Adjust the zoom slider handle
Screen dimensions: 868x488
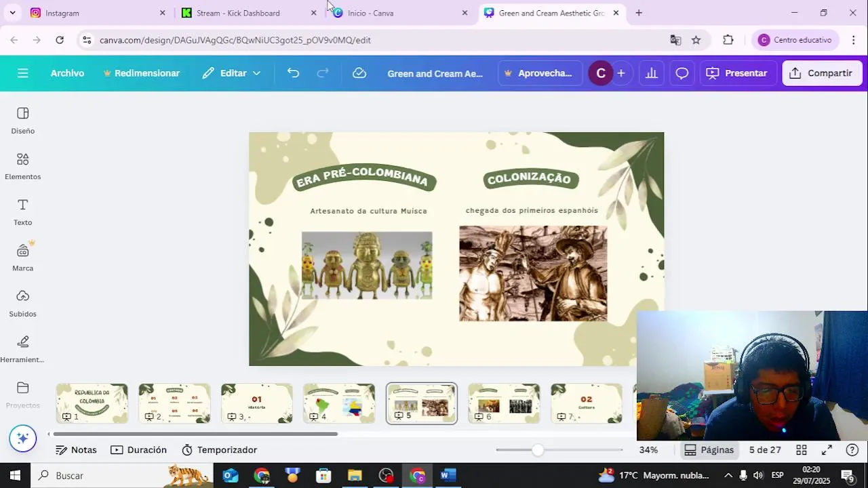click(538, 450)
